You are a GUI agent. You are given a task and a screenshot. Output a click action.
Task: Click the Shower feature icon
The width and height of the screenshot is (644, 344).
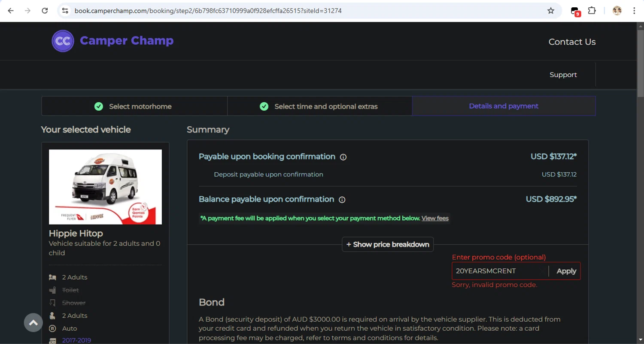[52, 303]
